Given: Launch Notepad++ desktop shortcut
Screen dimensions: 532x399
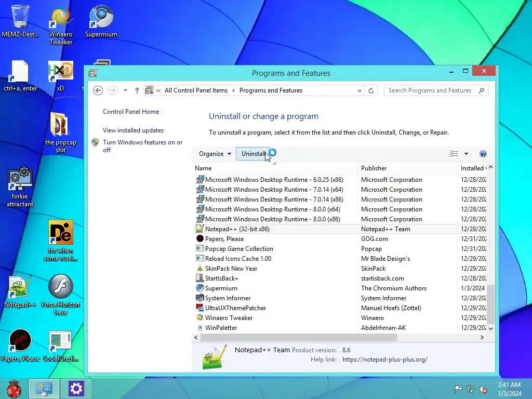Looking at the screenshot, I should click(20, 291).
